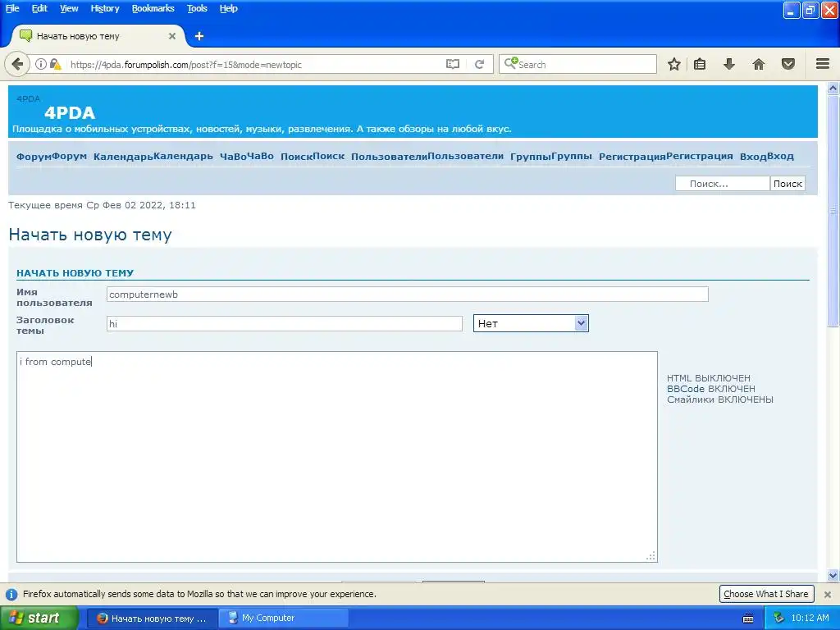Screen dimensions: 840x630
Task: Click the taskbar clock showing 10:12 AM
Action: [x=810, y=618]
